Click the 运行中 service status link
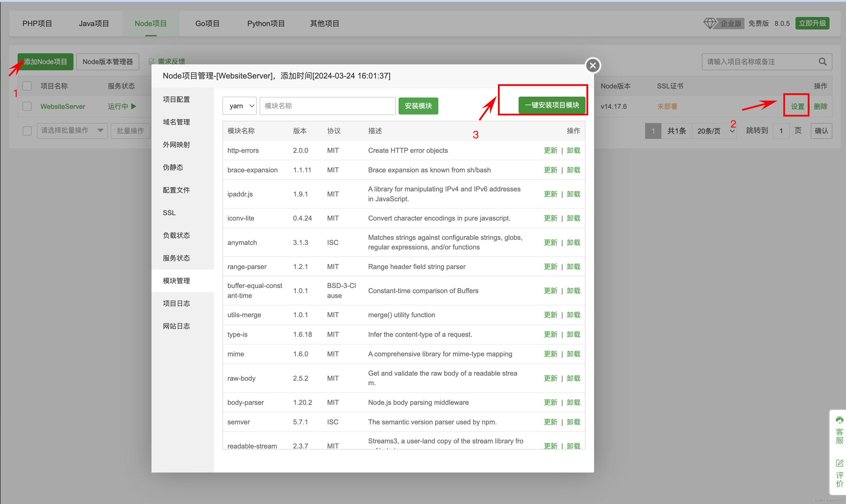This screenshot has height=504, width=846. click(118, 106)
